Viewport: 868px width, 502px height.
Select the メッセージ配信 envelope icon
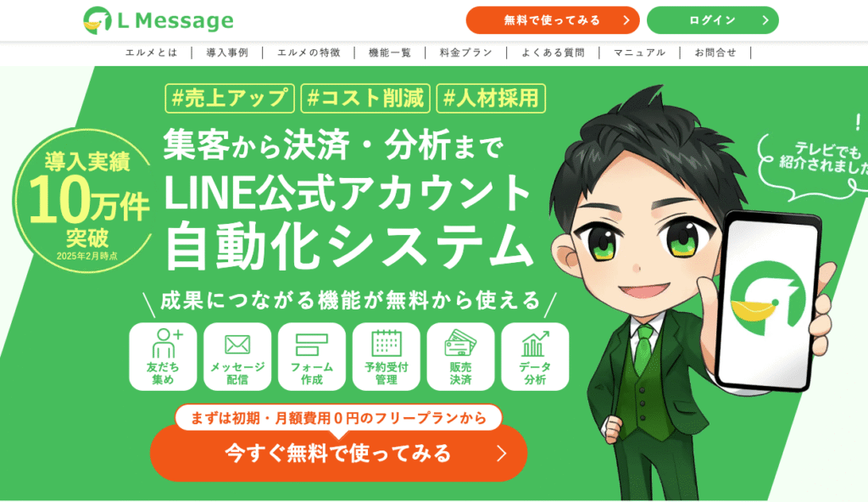tap(237, 345)
